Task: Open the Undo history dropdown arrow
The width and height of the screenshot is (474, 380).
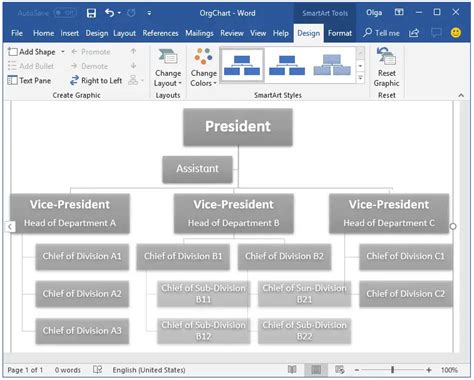Action: tap(119, 13)
